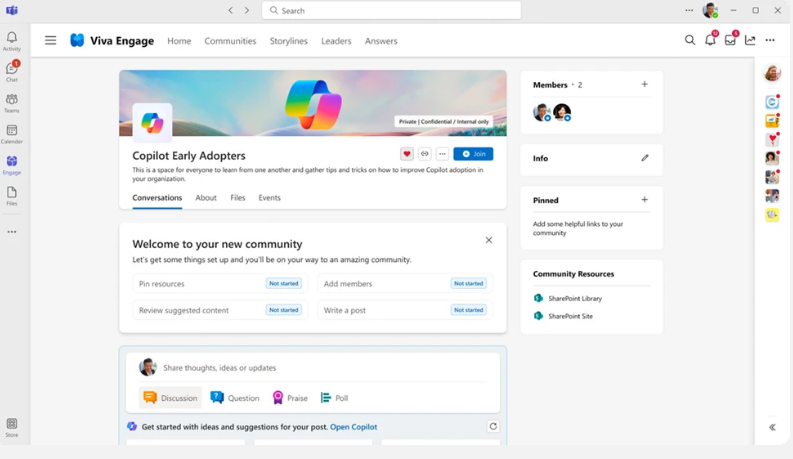793x459 pixels.
Task: Click the Viva Engage search magnifier
Action: click(690, 40)
